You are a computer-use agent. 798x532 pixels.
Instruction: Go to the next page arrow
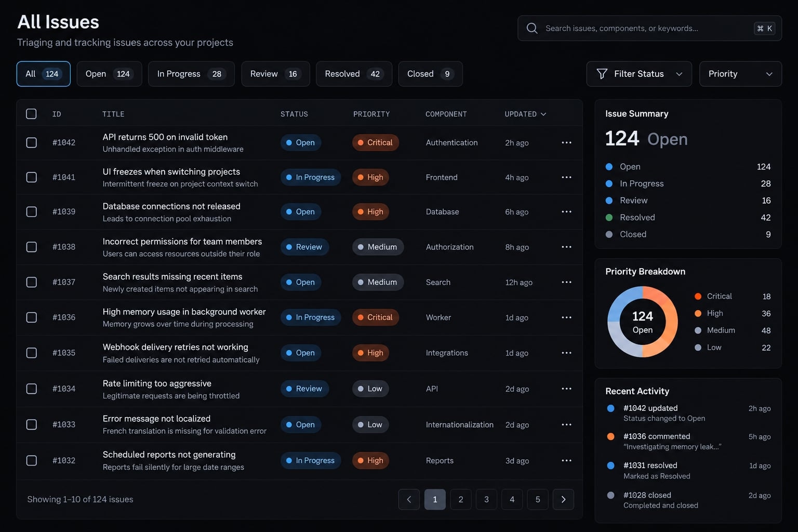(x=563, y=499)
